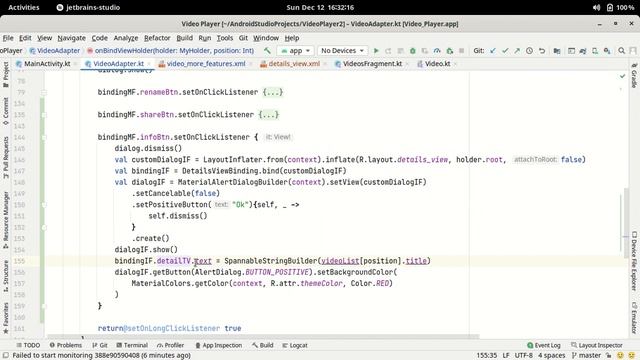Open the Analyze menu
Screen dimensions: 640x360
126,38
